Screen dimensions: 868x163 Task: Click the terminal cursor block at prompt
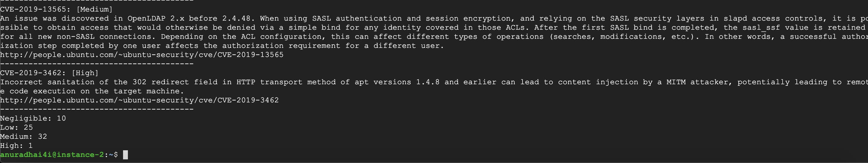(x=125, y=155)
